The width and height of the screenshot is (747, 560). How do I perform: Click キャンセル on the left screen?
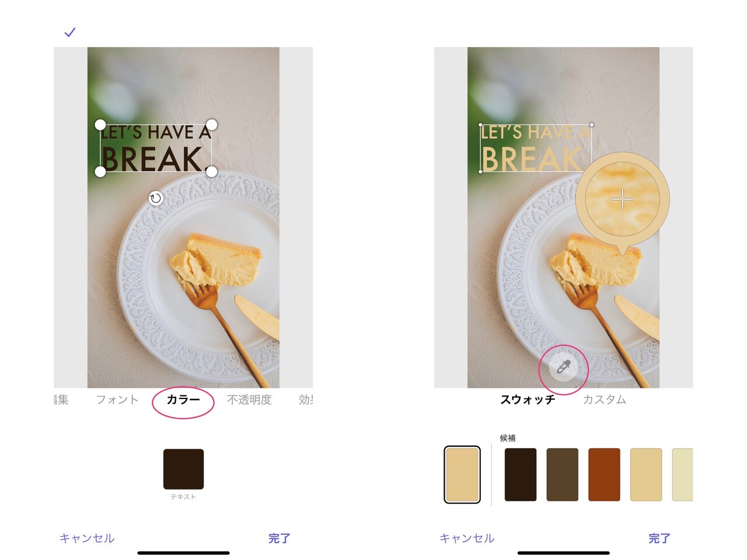coord(87,538)
